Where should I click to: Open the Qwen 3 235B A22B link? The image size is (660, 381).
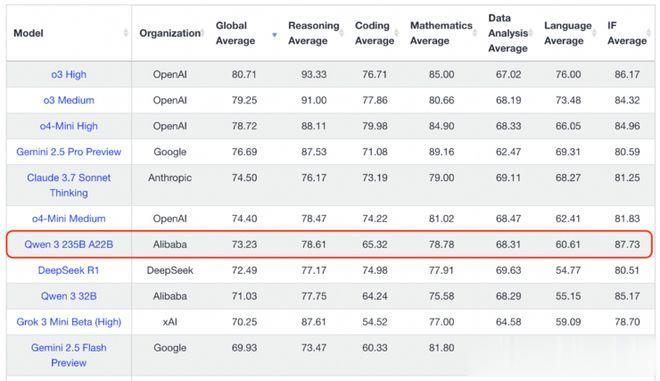point(69,244)
